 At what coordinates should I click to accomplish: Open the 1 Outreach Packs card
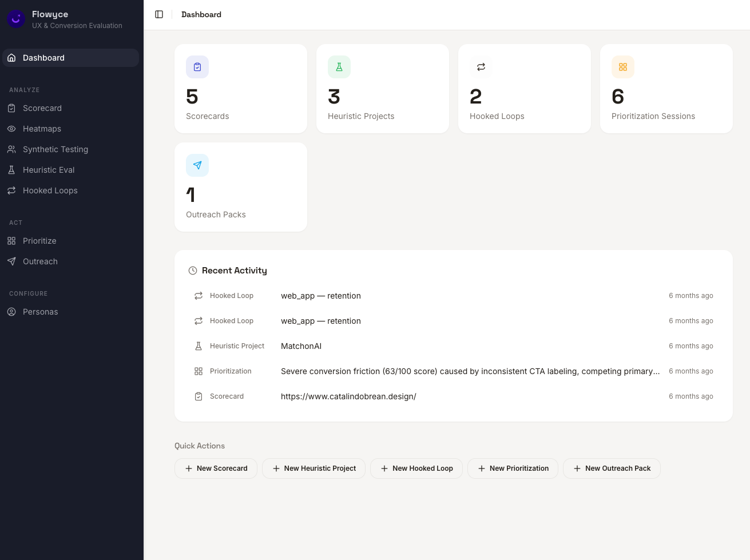(241, 187)
